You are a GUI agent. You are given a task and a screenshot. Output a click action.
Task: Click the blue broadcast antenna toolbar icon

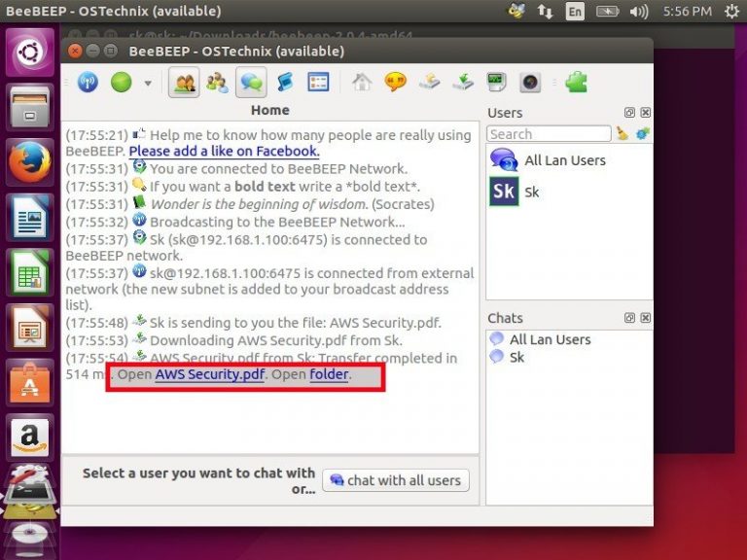pos(88,83)
